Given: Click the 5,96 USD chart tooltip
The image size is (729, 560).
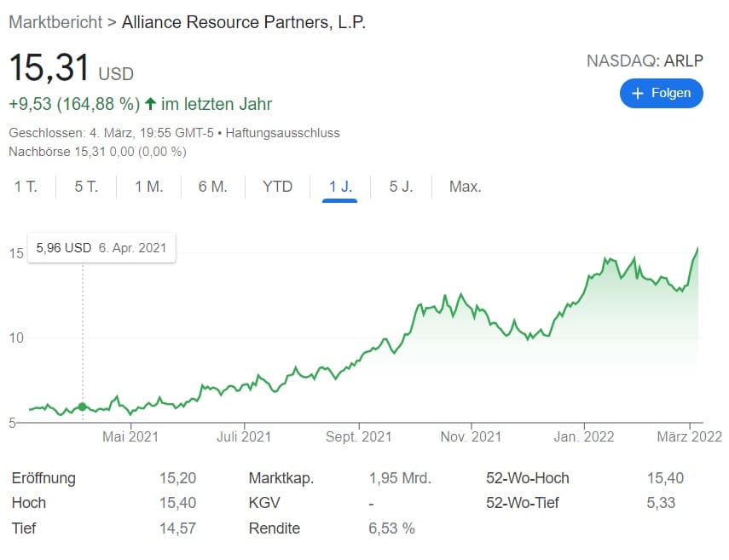Looking at the screenshot, I should [101, 248].
